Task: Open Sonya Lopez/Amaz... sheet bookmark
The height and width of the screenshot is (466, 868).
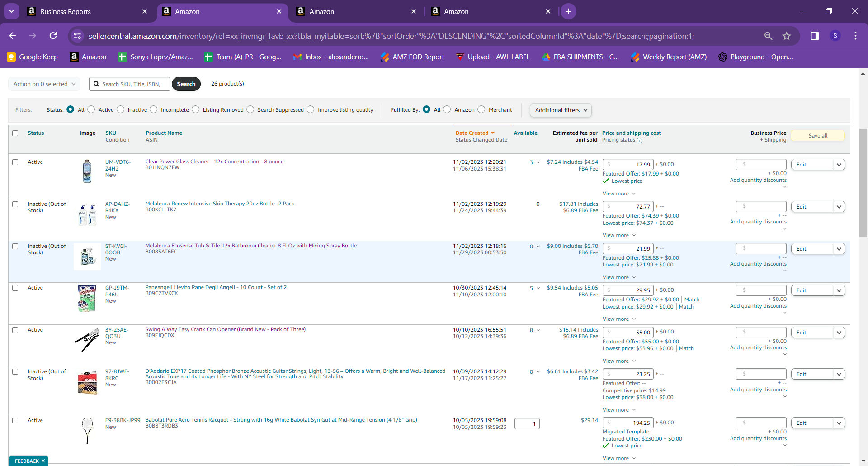Action: point(156,57)
